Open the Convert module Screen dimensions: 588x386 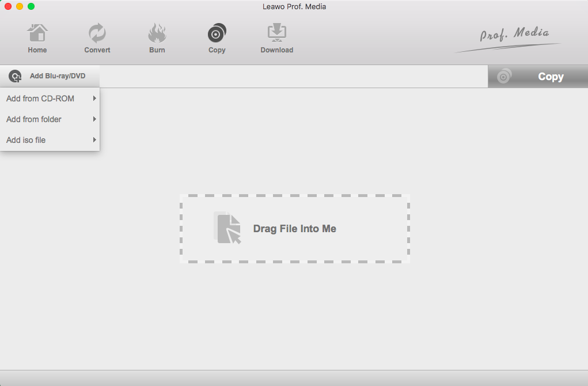point(97,39)
